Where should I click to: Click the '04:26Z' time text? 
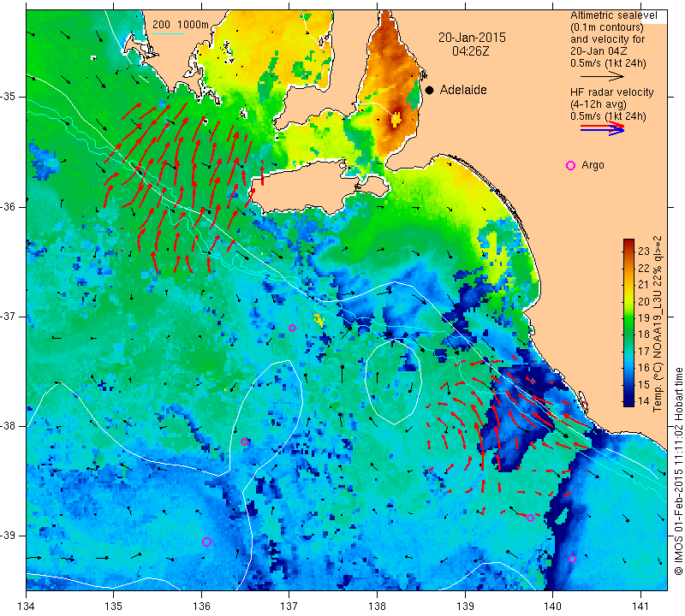[470, 51]
